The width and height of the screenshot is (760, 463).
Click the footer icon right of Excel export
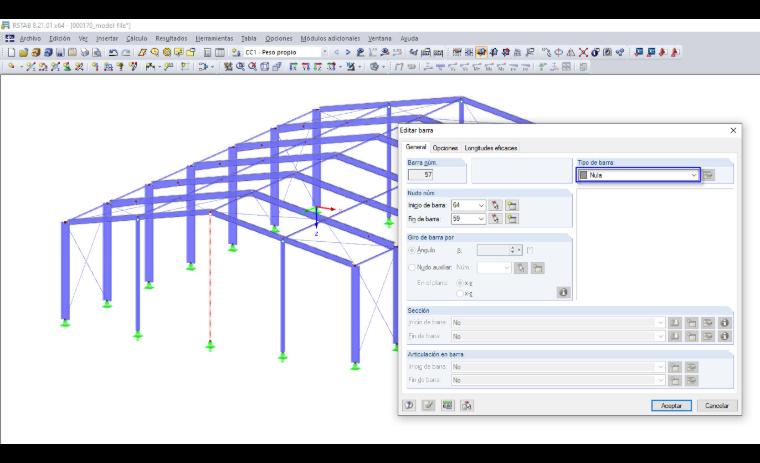click(x=467, y=405)
